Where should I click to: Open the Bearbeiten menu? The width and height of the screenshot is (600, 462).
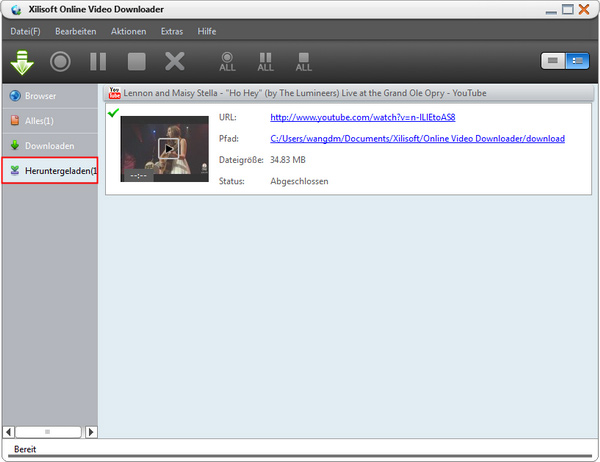tap(76, 31)
